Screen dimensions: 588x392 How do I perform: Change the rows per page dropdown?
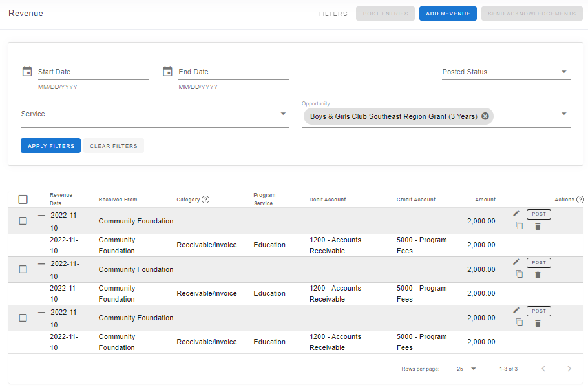467,369
